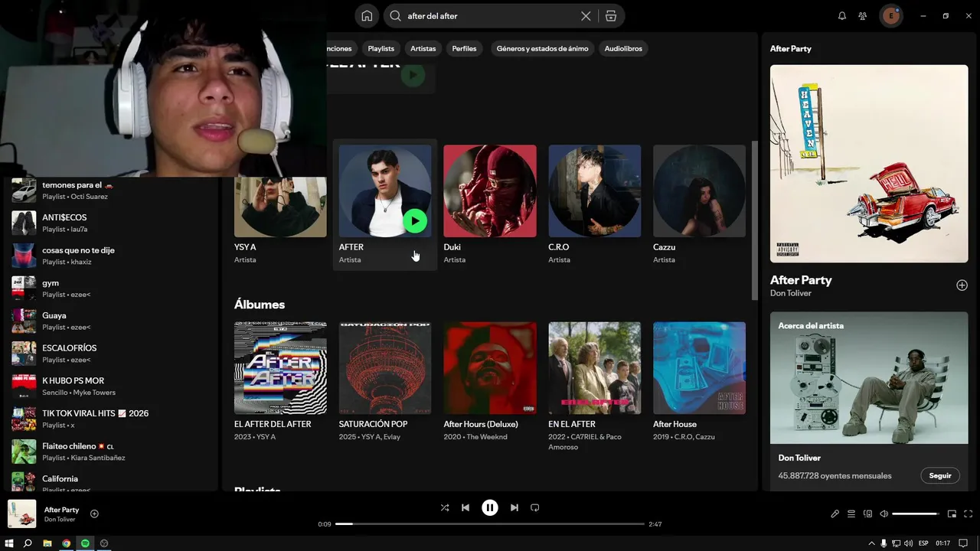Clear the search text with the X icon
980x551 pixels.
(586, 15)
